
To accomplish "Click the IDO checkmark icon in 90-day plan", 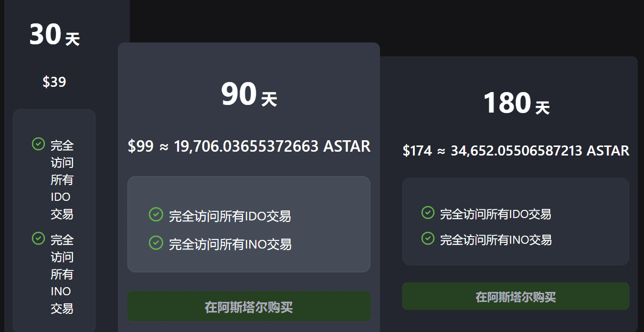I will [156, 215].
